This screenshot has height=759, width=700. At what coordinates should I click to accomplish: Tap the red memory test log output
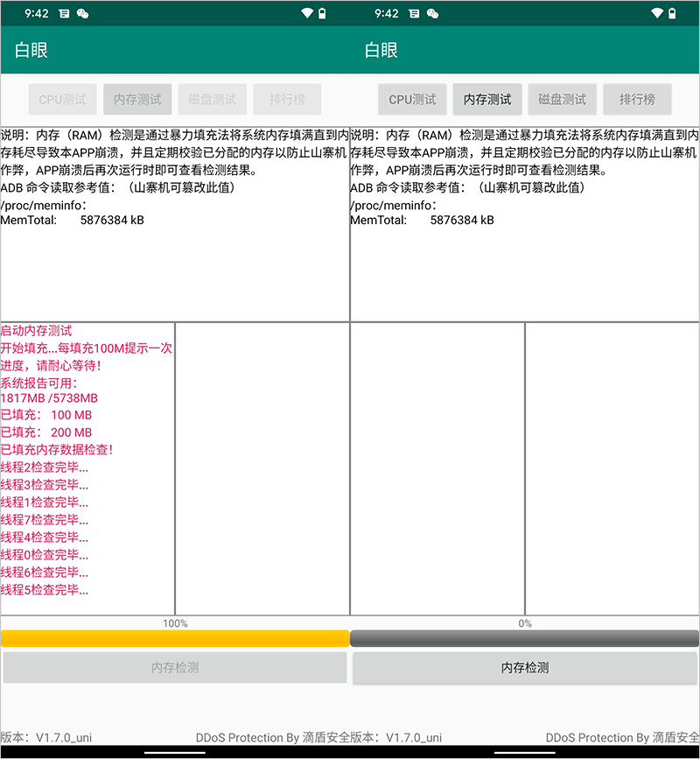tap(87, 460)
